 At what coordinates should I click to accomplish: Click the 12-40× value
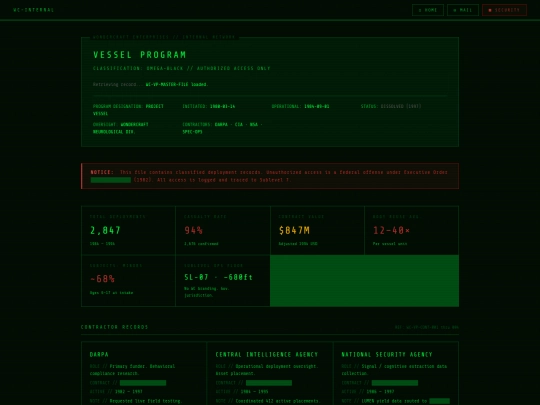pos(392,230)
